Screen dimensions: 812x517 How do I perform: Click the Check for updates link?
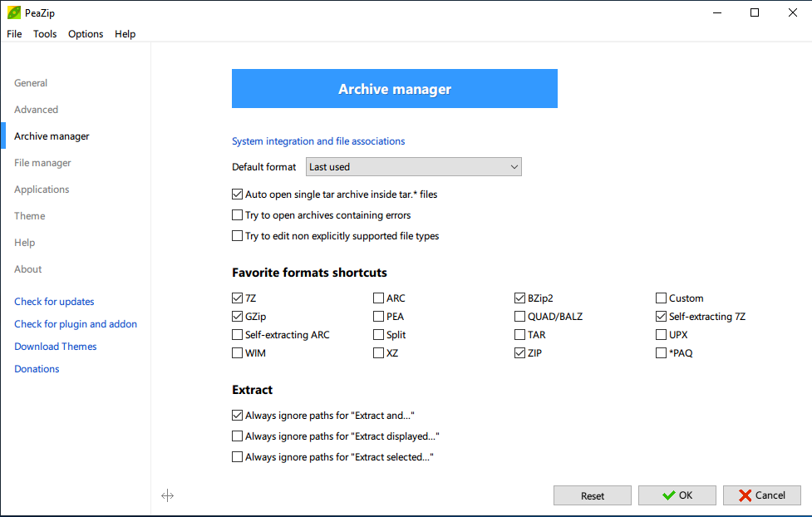(54, 302)
